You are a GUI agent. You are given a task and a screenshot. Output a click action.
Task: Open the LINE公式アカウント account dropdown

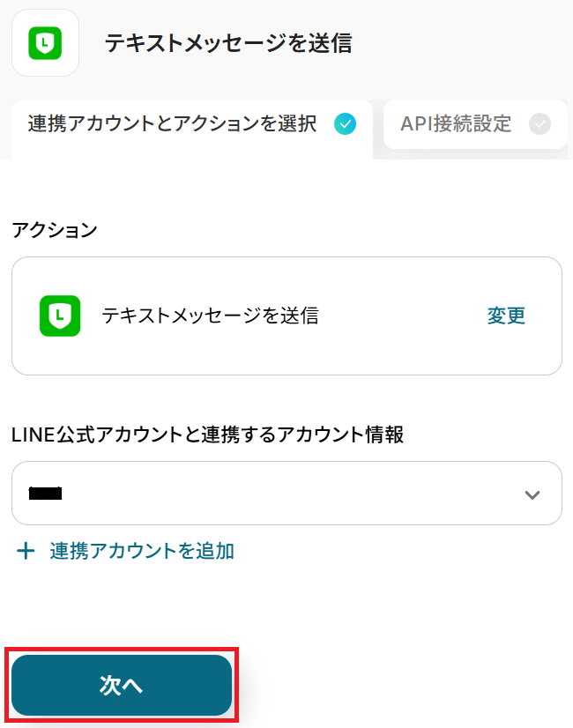pyautogui.click(x=286, y=494)
